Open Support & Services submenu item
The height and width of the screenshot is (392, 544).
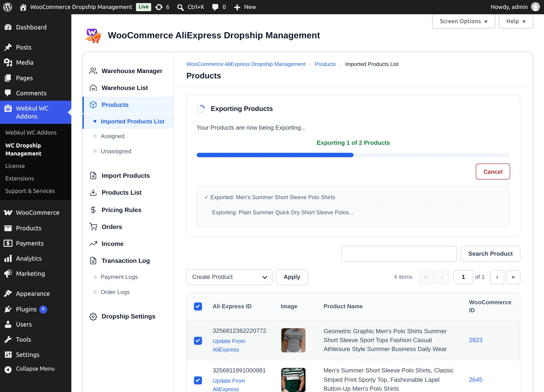pos(30,191)
